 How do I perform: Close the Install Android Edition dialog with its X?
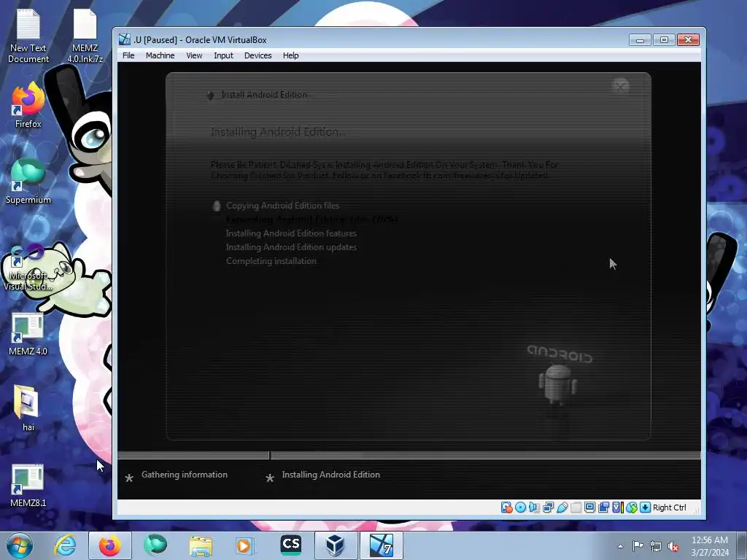coord(620,86)
